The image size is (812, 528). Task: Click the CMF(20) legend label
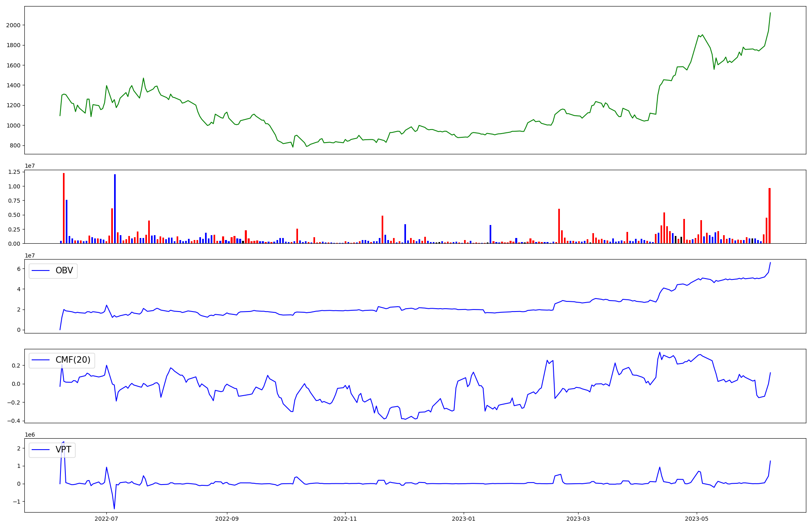(x=73, y=360)
